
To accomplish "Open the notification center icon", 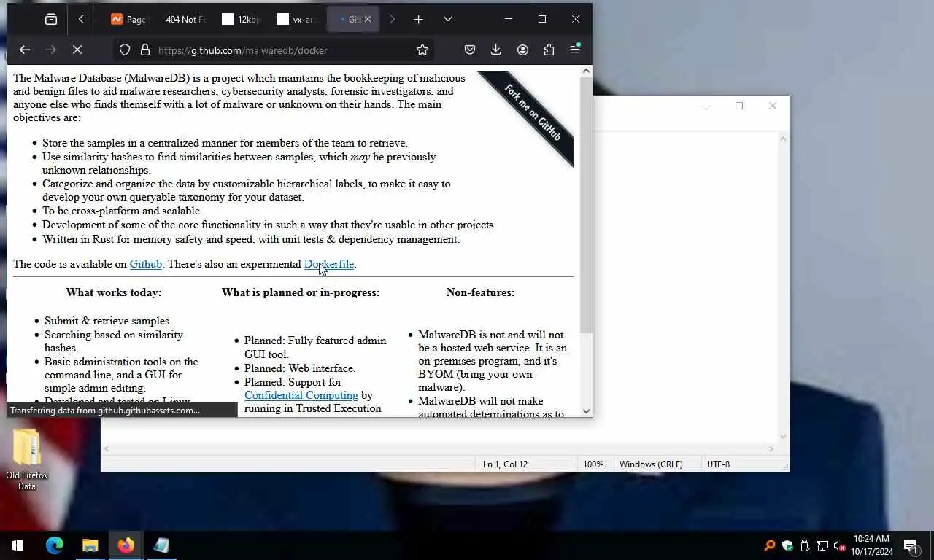I will [911, 545].
